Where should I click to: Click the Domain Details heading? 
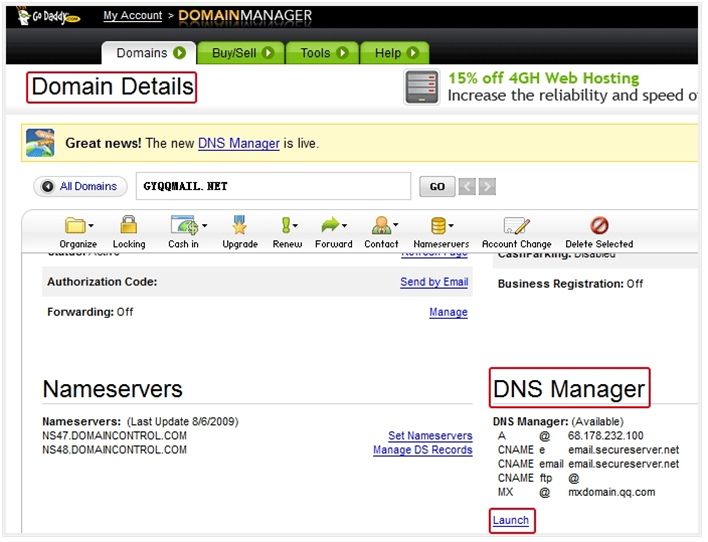[112, 87]
